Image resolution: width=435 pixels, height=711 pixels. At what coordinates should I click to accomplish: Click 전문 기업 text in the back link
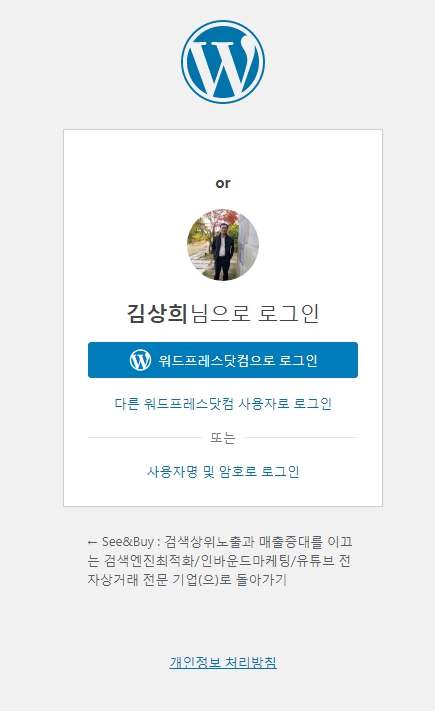(x=170, y=580)
